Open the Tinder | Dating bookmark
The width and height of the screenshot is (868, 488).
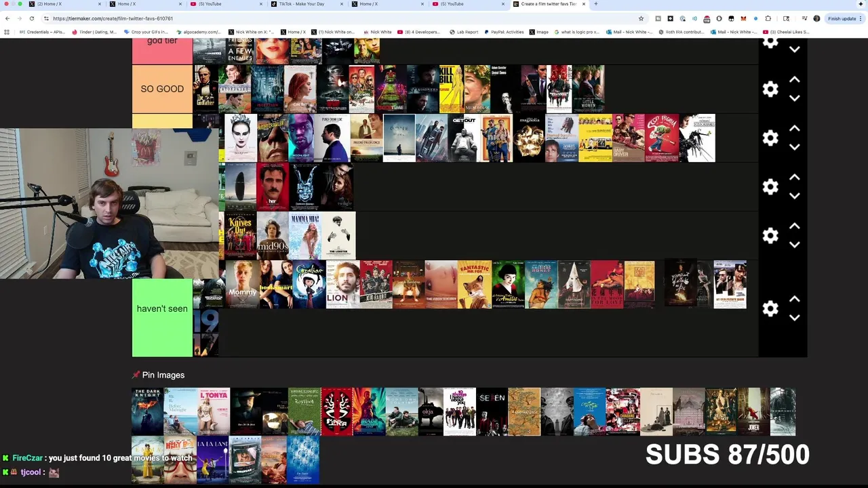click(94, 32)
